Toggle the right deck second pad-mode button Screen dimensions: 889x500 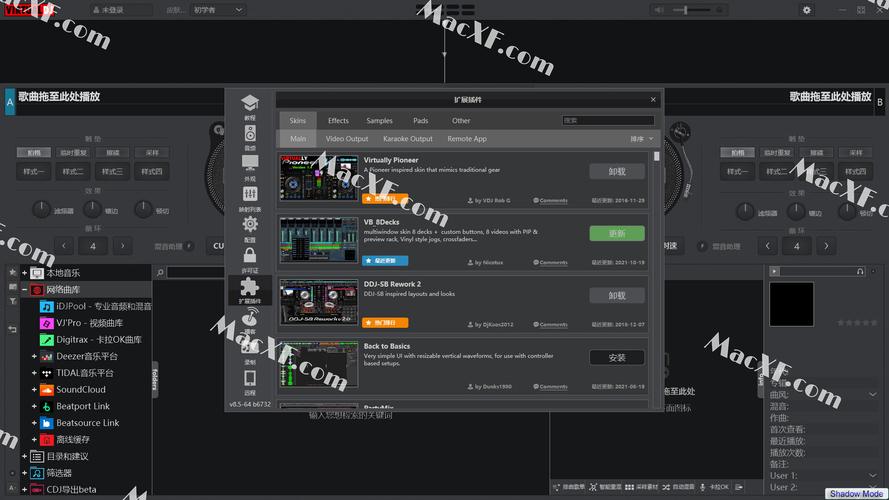tap(777, 152)
